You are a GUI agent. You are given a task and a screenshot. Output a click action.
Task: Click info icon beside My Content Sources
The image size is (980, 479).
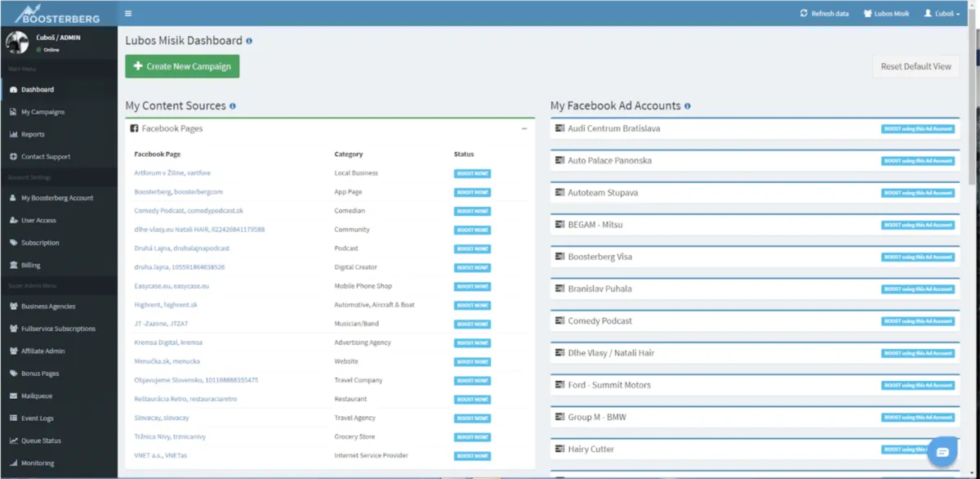coord(233,106)
